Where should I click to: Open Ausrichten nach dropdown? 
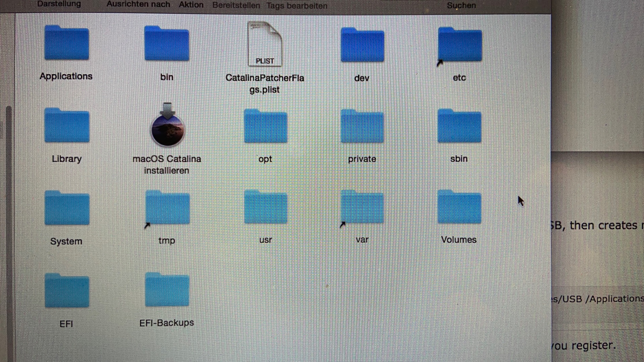[138, 4]
